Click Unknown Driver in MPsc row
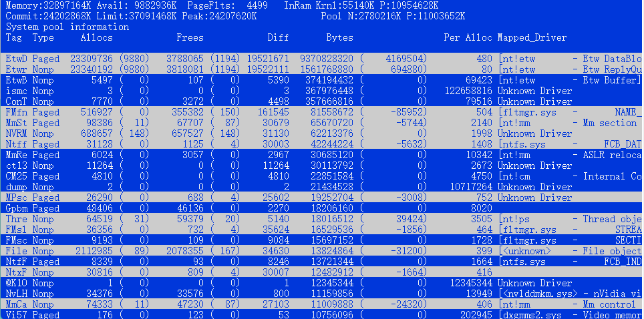 pos(534,198)
